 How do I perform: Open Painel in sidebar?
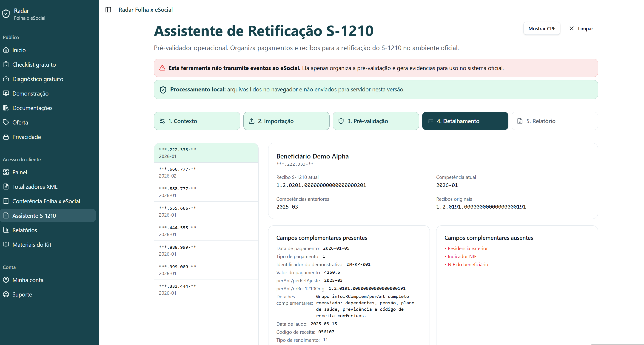click(x=48, y=172)
